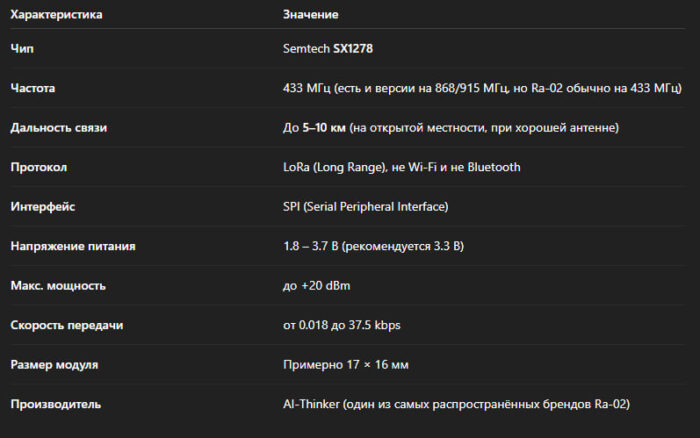Select the "Протокол" row label
This screenshot has height=438, width=700.
[x=39, y=167]
